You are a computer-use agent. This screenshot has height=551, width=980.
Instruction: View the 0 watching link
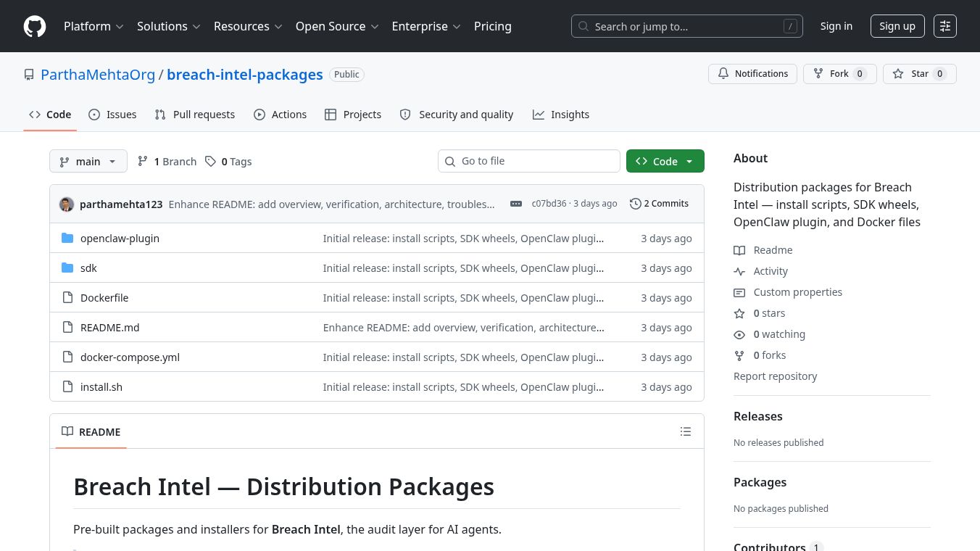(770, 334)
